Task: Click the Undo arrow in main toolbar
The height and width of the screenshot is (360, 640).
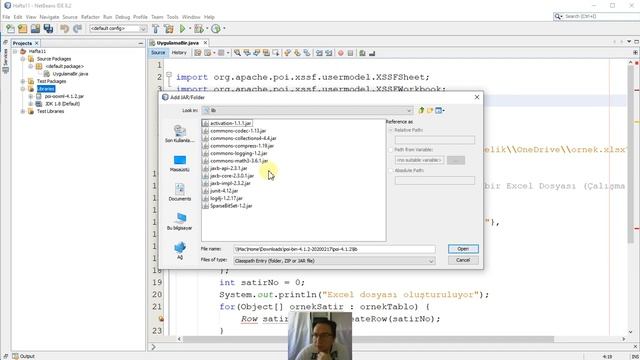Action: [64, 29]
